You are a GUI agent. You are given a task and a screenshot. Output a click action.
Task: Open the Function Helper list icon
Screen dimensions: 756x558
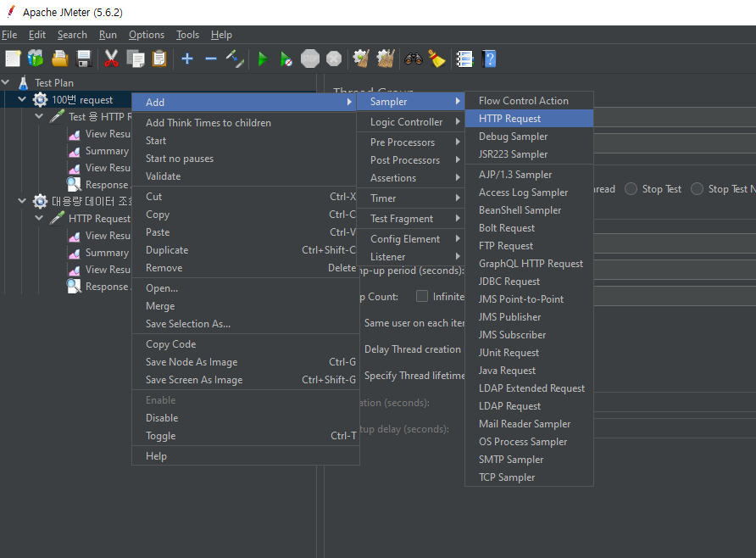464,59
